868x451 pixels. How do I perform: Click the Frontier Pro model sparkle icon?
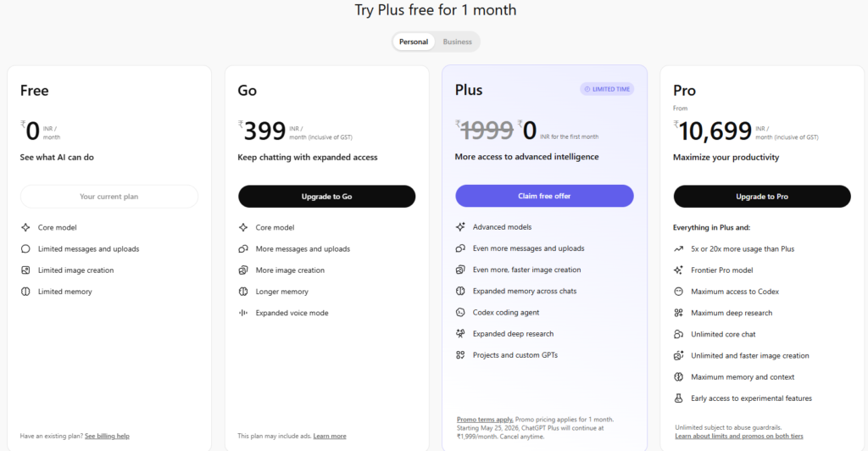(x=678, y=270)
